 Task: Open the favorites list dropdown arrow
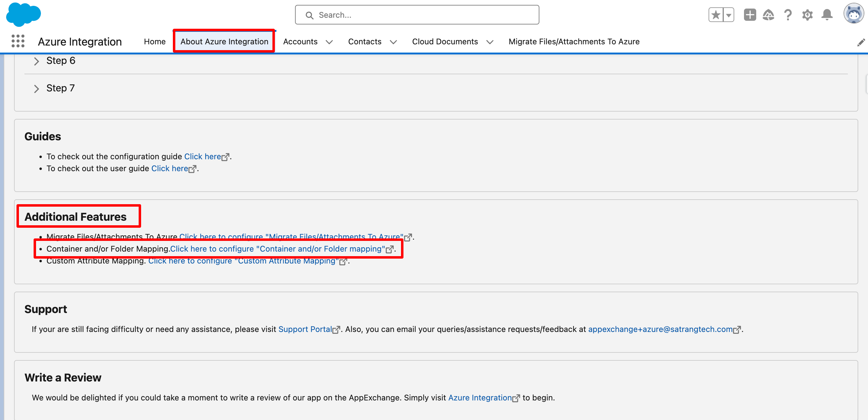coord(728,15)
